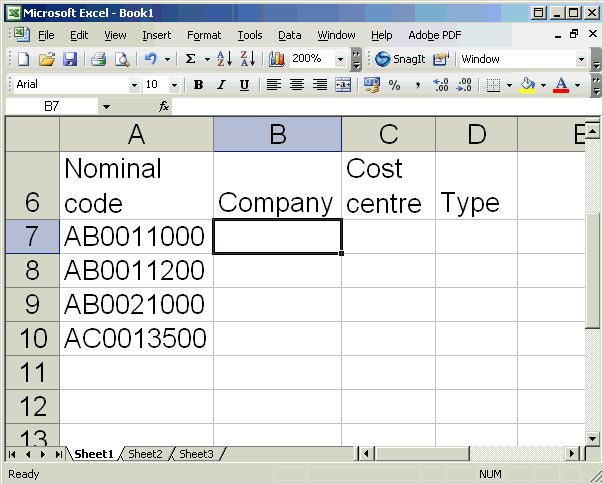Open the Format menu

coord(204,35)
